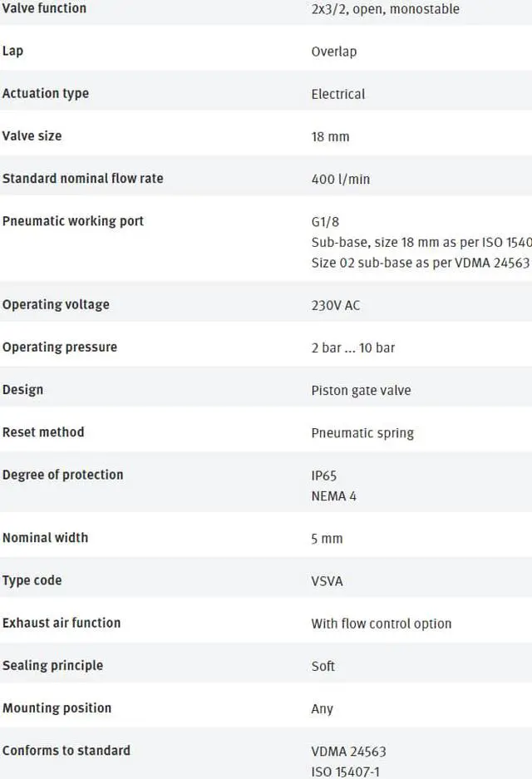Select the 'Piston gate valve' design value
Screen dimensions: 532x779
(x=361, y=390)
